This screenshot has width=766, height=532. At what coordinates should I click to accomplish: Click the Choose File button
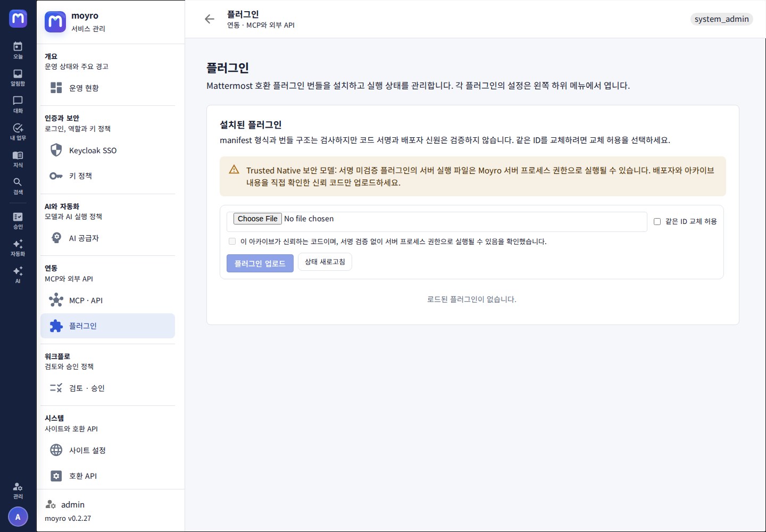(x=257, y=219)
